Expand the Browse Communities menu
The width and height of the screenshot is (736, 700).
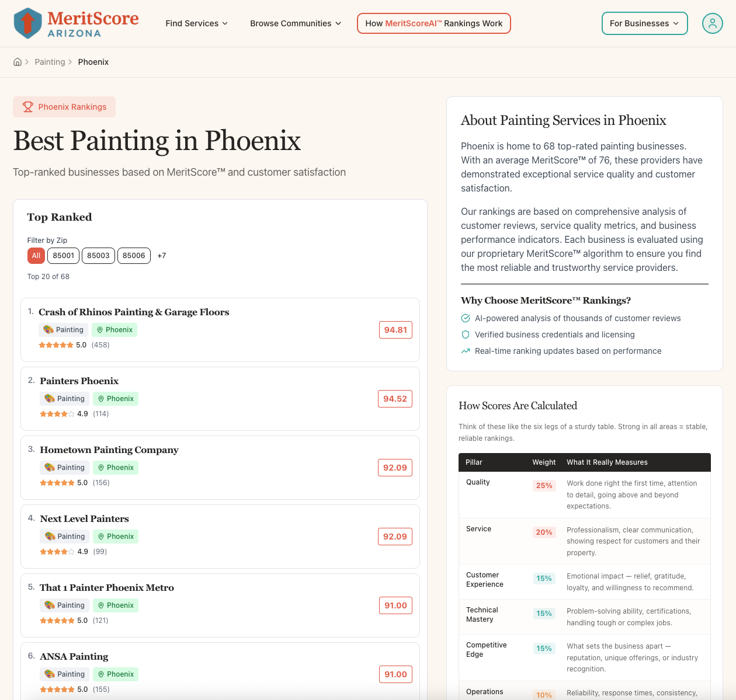296,23
